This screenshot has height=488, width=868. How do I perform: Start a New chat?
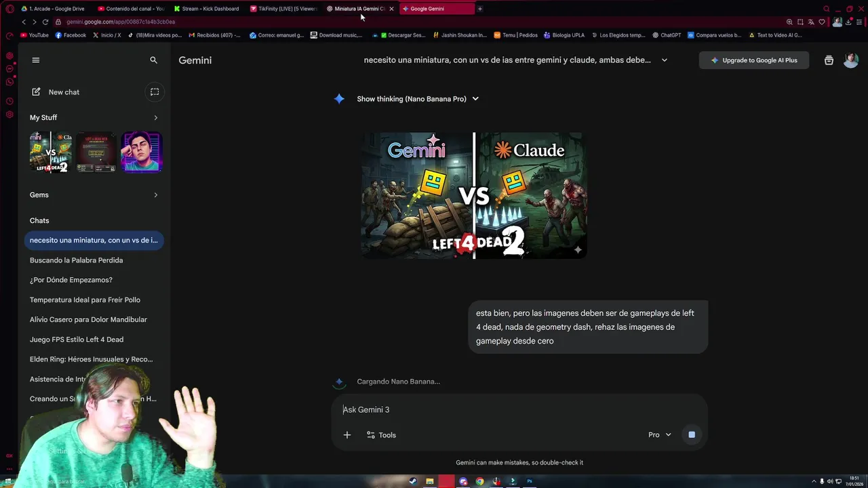pos(56,92)
